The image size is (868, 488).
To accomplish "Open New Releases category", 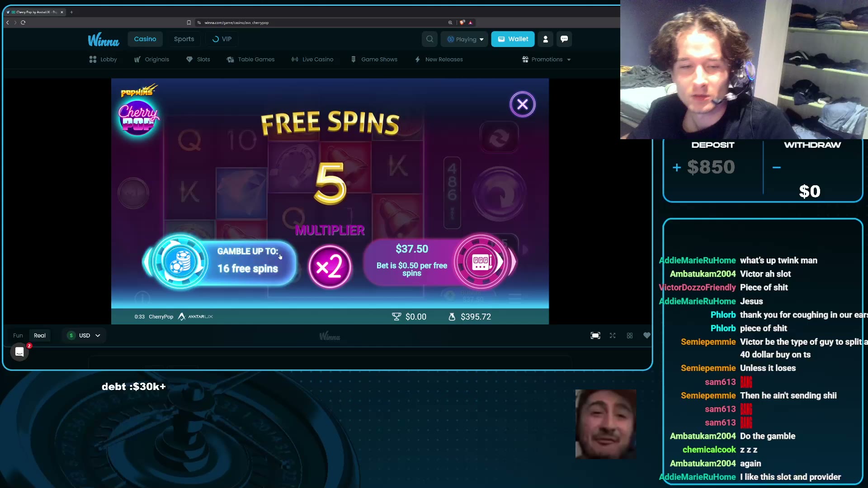I will tap(439, 59).
